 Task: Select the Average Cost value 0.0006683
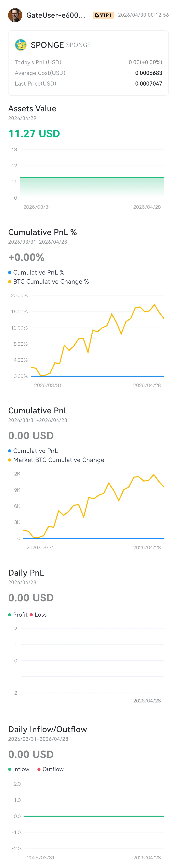click(x=148, y=73)
